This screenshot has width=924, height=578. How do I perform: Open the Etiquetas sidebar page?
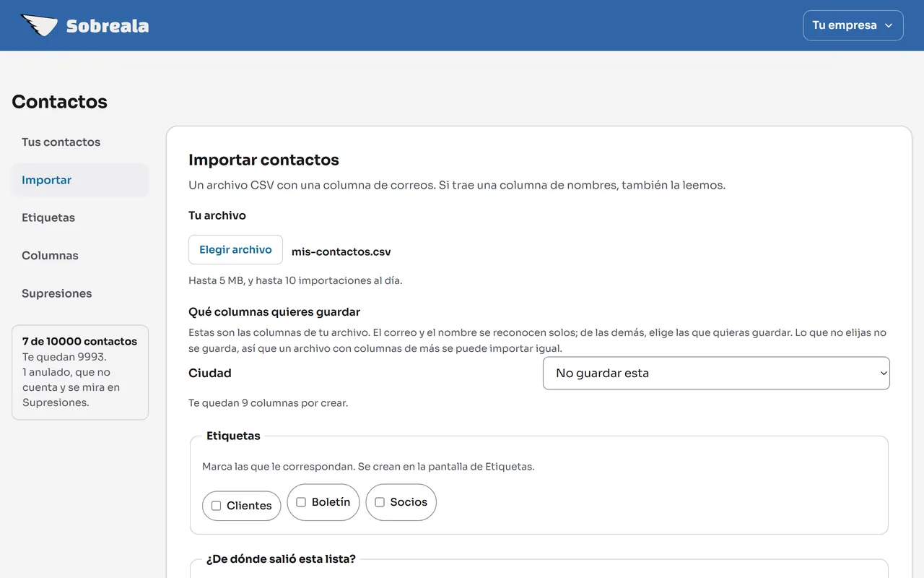coord(80,217)
